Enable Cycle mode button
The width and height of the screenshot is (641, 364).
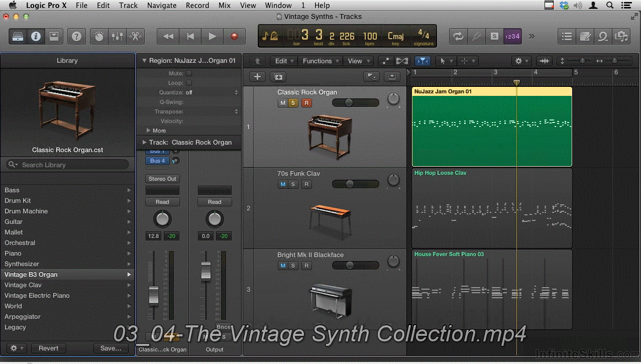(x=458, y=36)
